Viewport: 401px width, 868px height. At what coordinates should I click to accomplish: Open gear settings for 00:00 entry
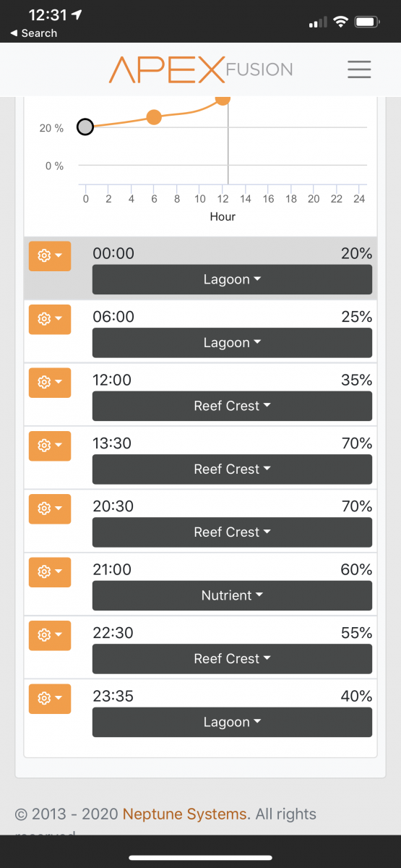pyautogui.click(x=50, y=256)
